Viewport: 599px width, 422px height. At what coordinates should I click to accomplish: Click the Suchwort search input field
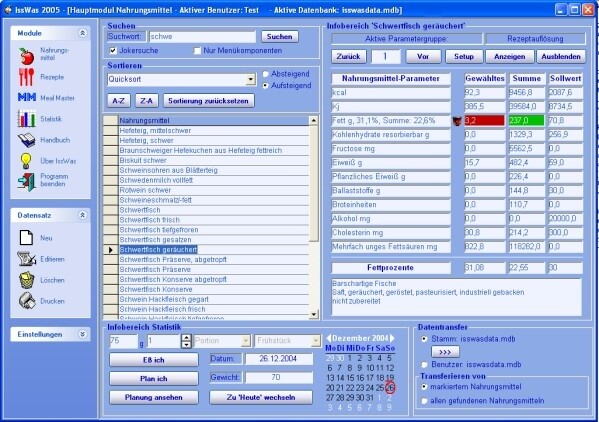click(202, 37)
